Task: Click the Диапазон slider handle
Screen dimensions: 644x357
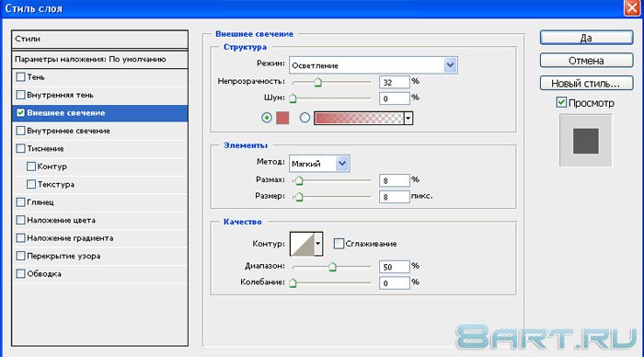Action: click(x=332, y=267)
